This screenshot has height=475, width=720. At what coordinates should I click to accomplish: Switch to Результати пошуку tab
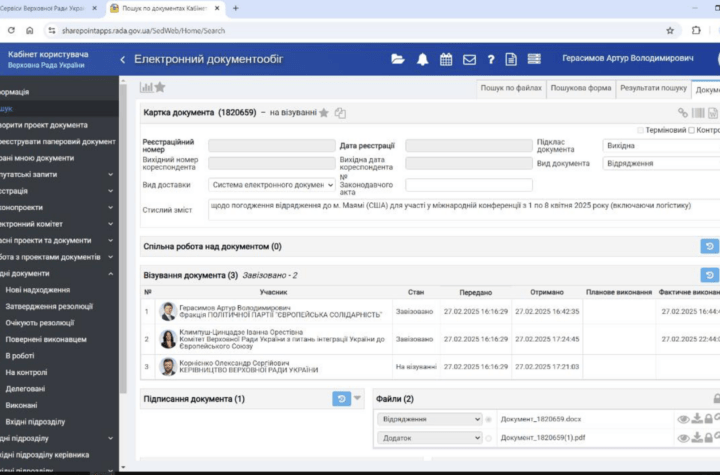click(653, 88)
